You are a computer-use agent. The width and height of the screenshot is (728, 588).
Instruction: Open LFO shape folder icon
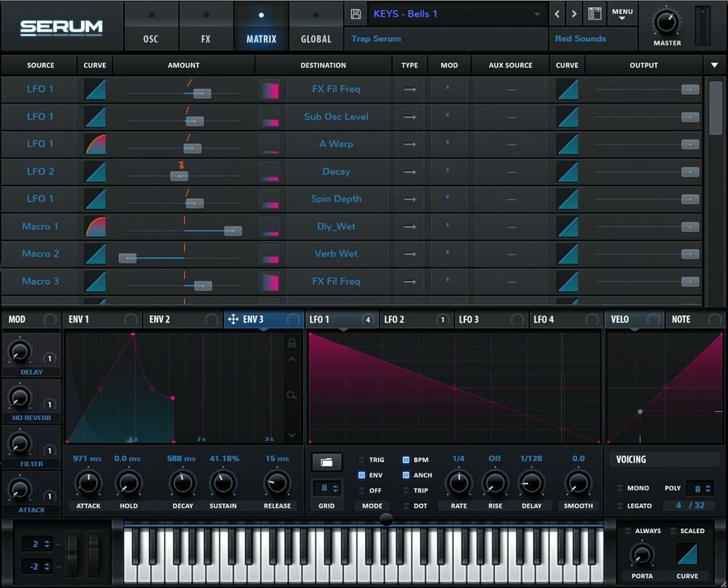(x=327, y=462)
